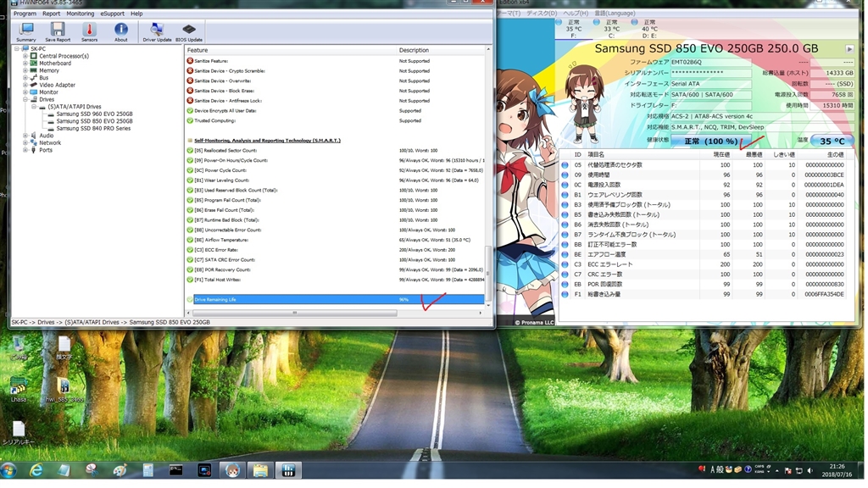The image size is (868, 488).
Task: Switch to HWiNFO taskbar button
Action: tap(288, 470)
